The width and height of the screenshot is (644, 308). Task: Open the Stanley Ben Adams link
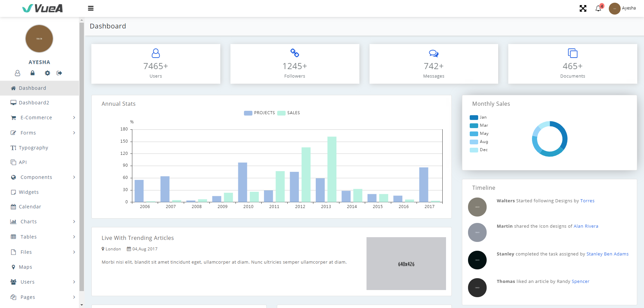607,254
